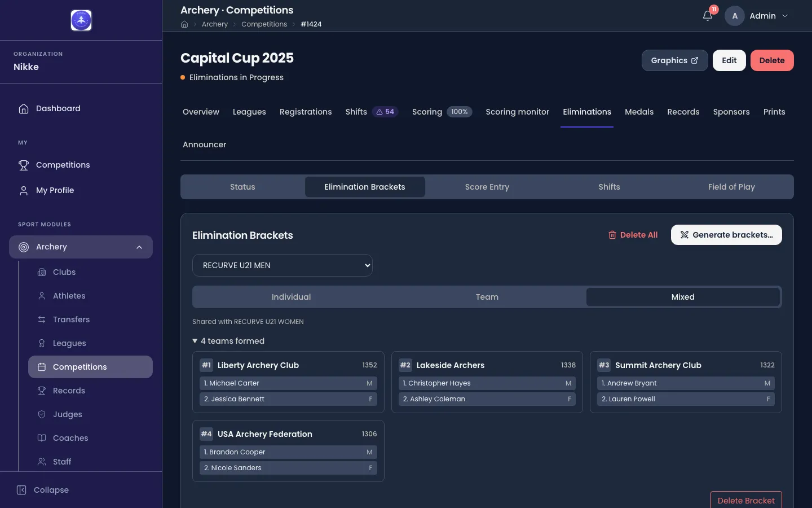Select the Status sub-tab
This screenshot has width=812, height=508.
(x=242, y=187)
